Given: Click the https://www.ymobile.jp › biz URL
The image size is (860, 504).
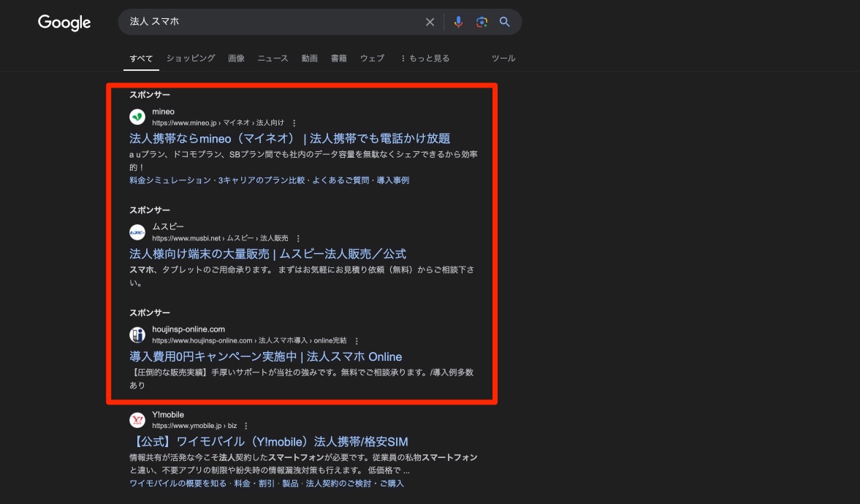Looking at the screenshot, I should 194,426.
